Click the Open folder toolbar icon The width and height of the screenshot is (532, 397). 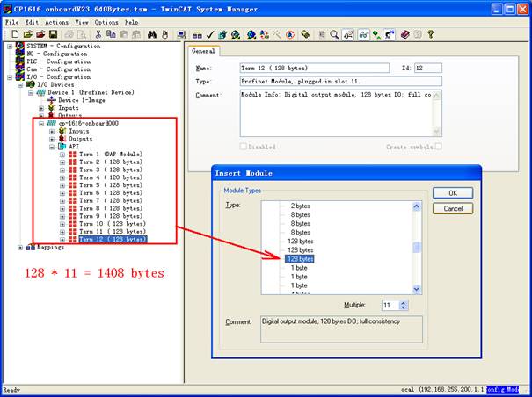coord(28,34)
